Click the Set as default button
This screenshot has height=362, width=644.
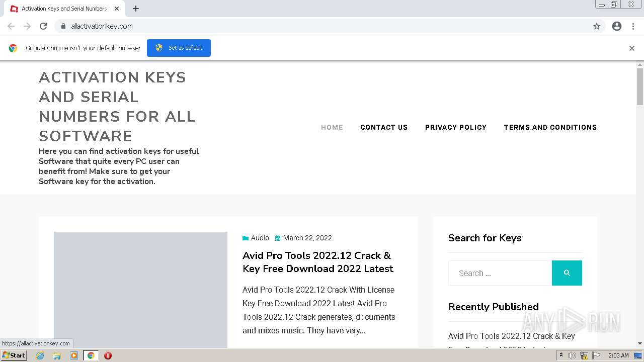[179, 48]
